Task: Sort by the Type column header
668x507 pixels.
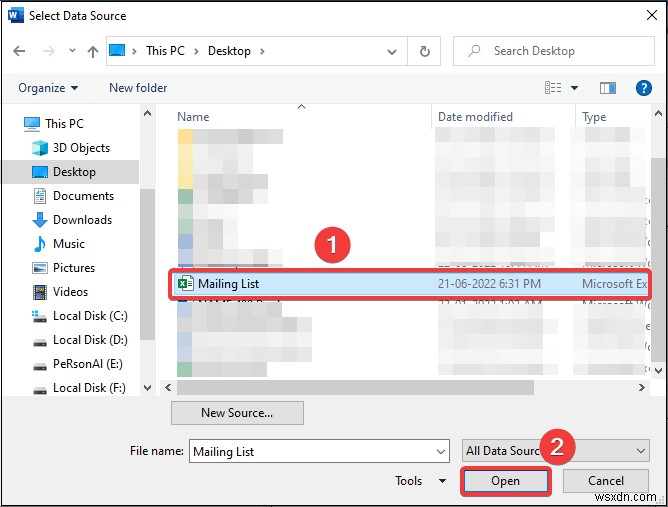Action: pyautogui.click(x=594, y=117)
